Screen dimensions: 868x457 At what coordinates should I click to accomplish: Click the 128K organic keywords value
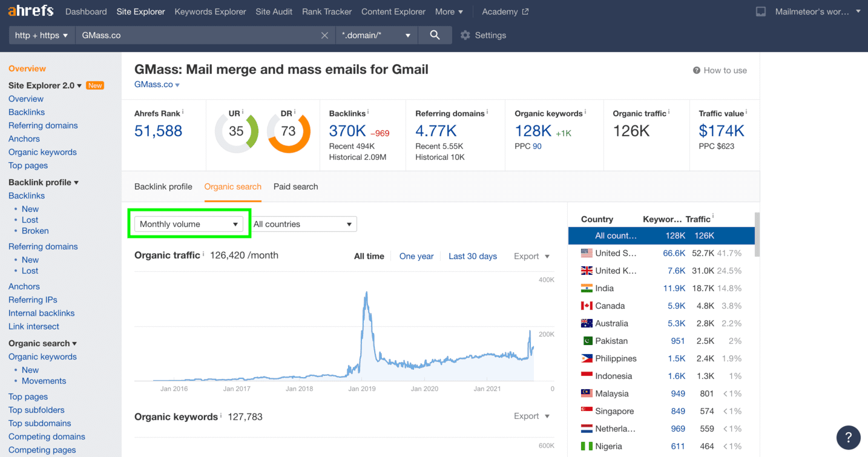coord(533,131)
